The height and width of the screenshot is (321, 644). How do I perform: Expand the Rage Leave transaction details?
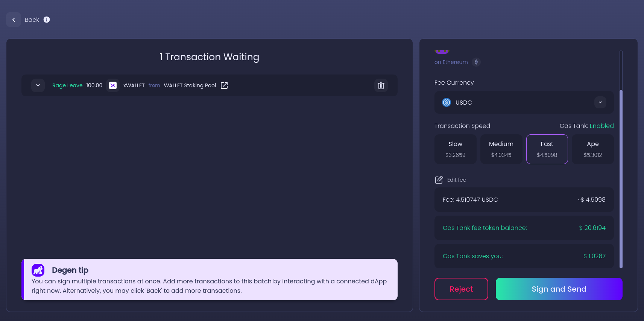[x=38, y=85]
